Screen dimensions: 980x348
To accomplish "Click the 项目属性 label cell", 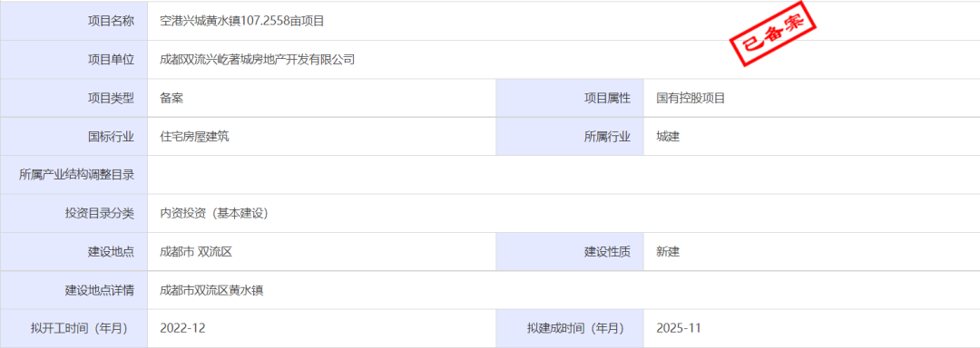I will [x=570, y=98].
